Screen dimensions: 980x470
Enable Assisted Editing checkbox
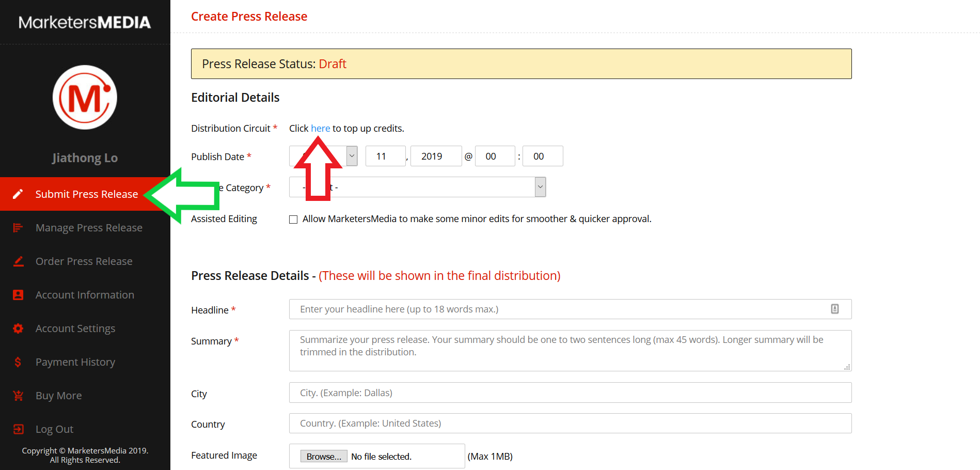(293, 220)
